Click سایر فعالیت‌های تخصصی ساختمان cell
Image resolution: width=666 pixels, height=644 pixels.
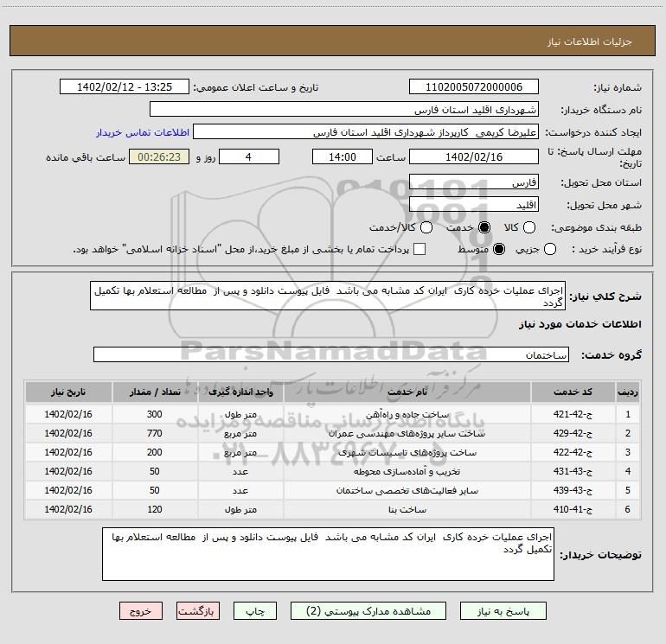(407, 491)
